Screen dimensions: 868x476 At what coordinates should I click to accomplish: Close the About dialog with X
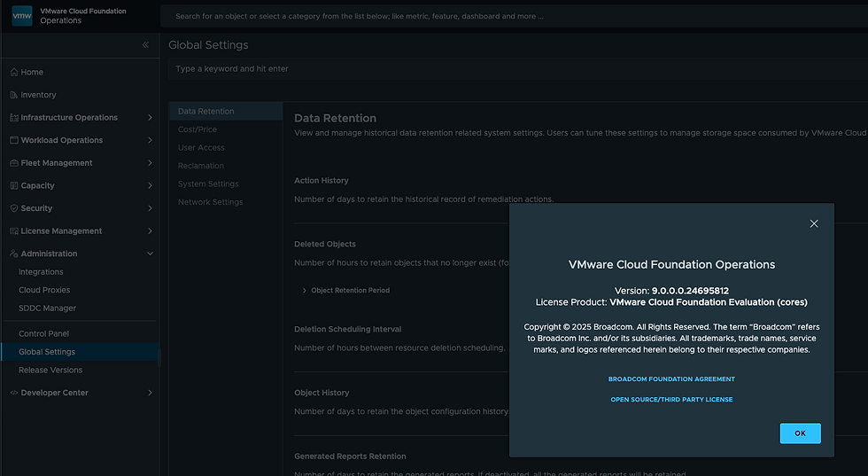(x=814, y=223)
